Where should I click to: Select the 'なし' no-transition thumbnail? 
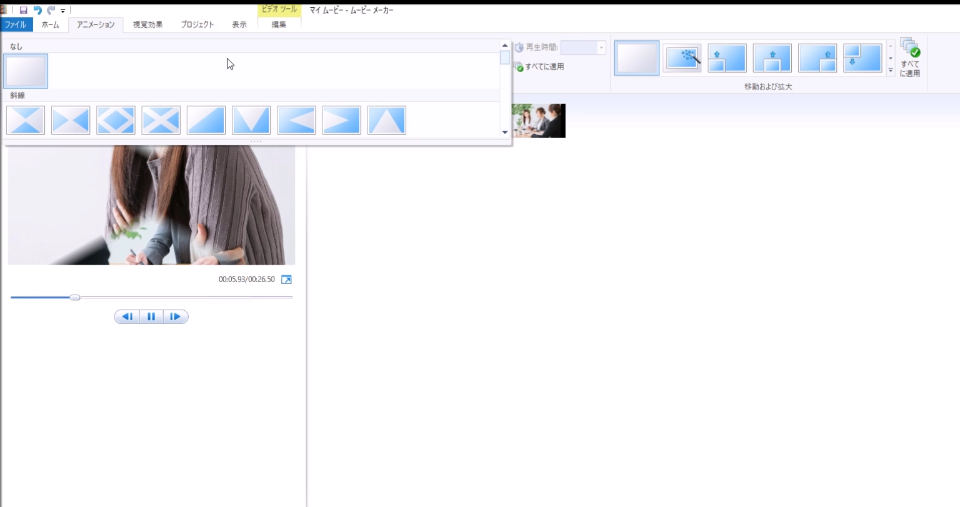pyautogui.click(x=25, y=71)
